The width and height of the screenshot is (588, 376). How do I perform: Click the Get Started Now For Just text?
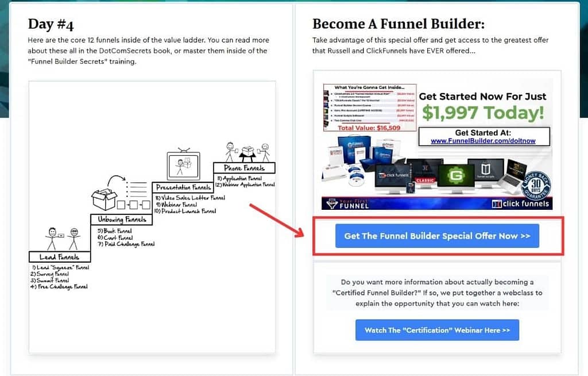click(x=482, y=97)
